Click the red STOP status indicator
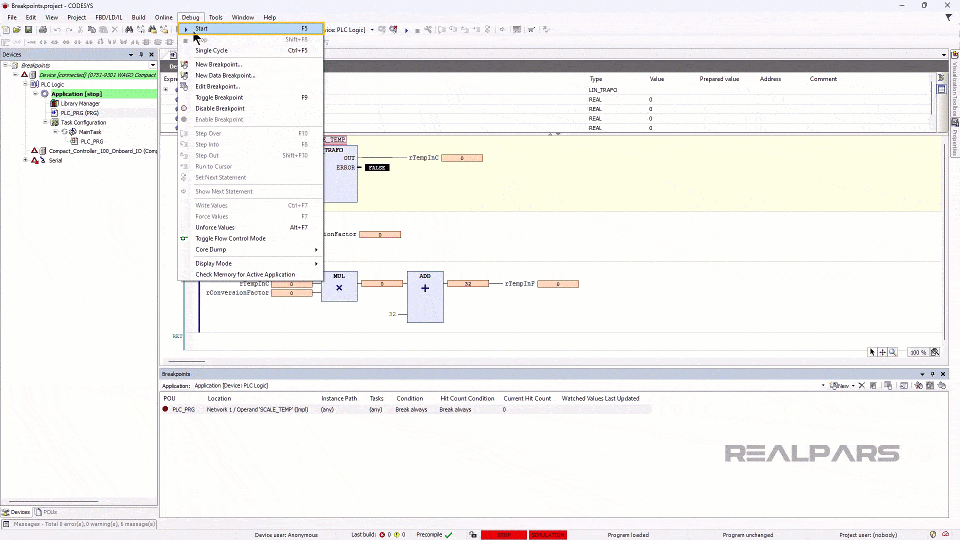Image resolution: width=960 pixels, height=540 pixels. (x=504, y=535)
